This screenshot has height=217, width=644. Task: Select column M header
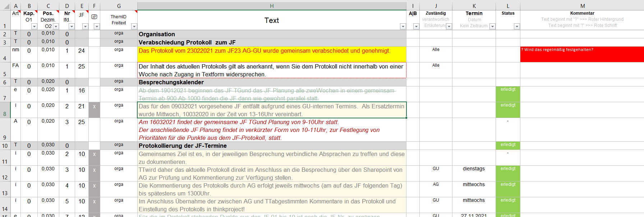[x=582, y=6]
